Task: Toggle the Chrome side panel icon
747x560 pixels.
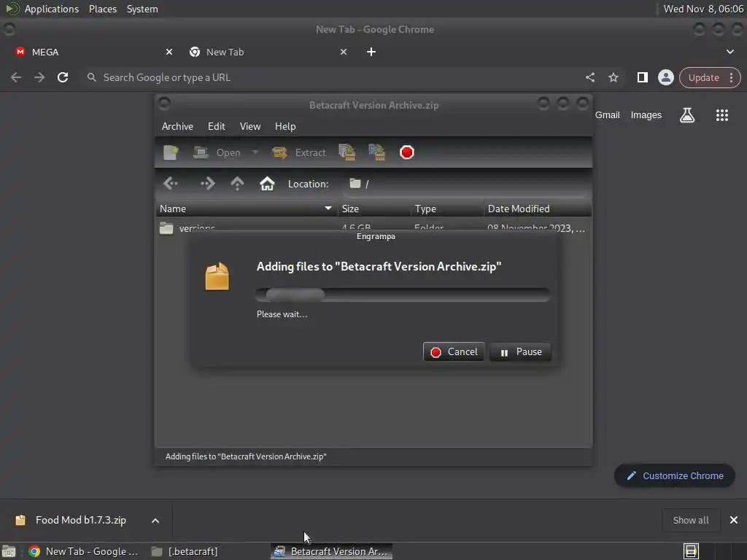Action: [642, 77]
